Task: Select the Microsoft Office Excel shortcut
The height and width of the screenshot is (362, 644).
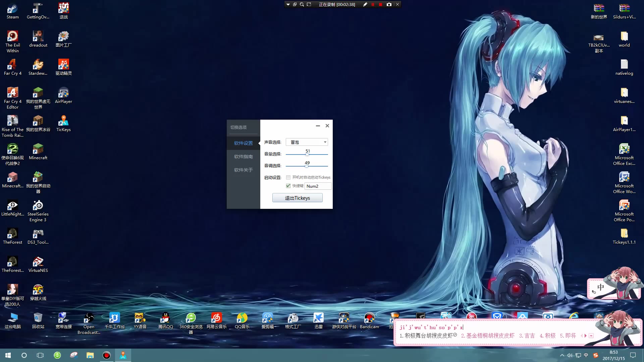Action: [624, 154]
